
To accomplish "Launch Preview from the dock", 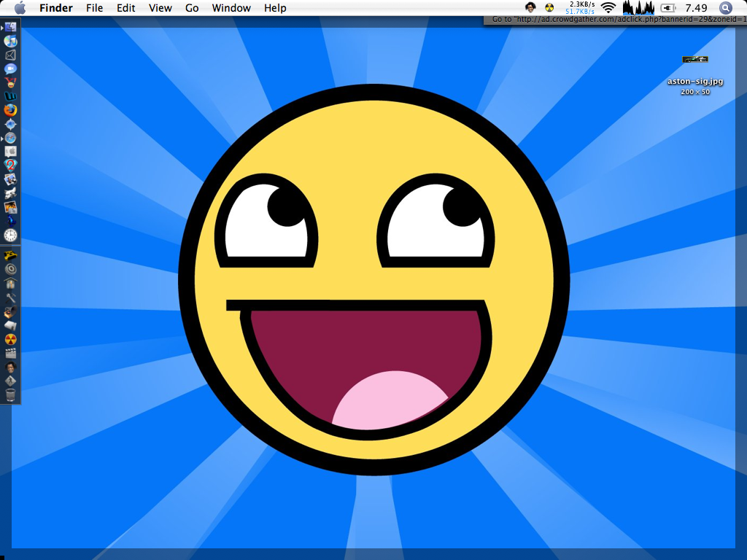I will click(10, 179).
